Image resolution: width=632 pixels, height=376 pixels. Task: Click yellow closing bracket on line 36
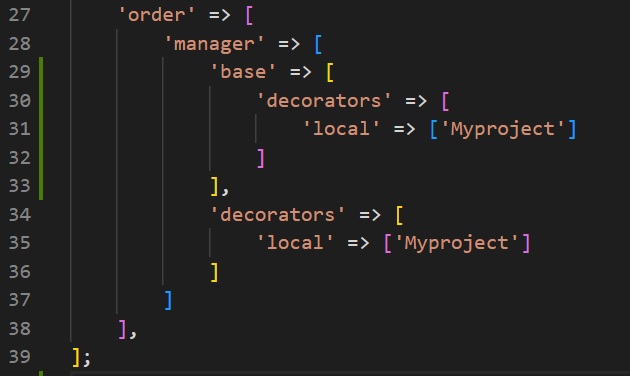point(215,272)
